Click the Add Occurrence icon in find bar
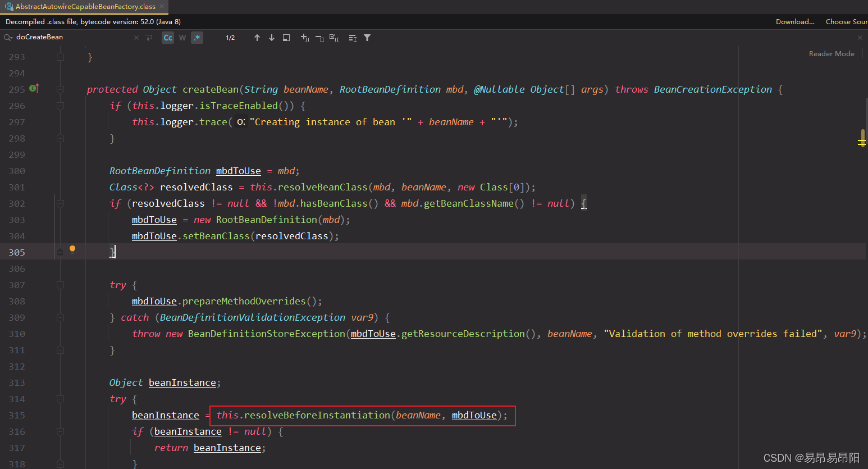This screenshot has height=469, width=868. 306,38
